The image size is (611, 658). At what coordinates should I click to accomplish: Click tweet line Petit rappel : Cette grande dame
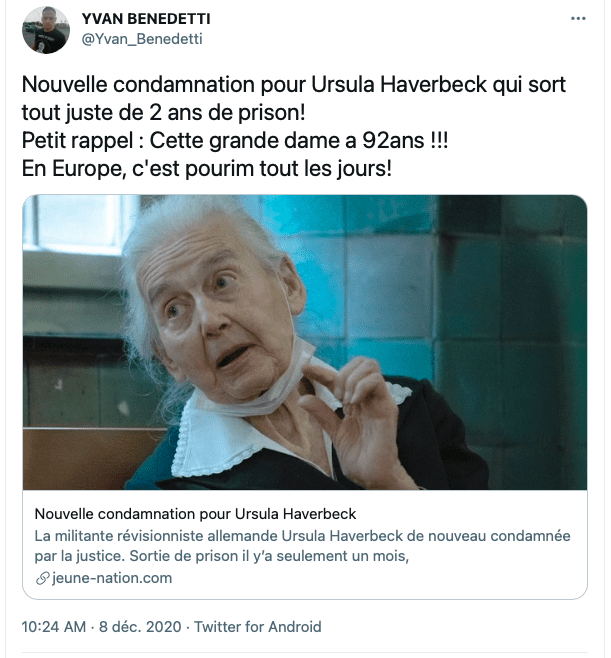pyautogui.click(x=235, y=141)
